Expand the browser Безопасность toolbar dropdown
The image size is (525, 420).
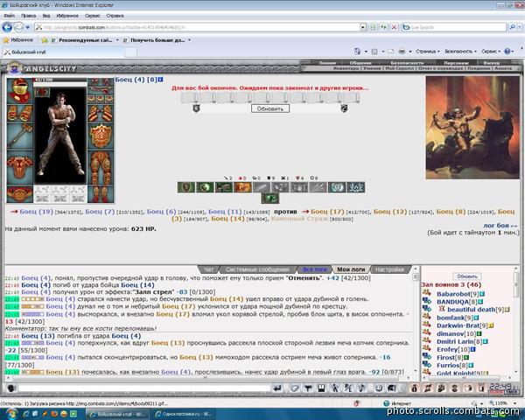click(460, 52)
